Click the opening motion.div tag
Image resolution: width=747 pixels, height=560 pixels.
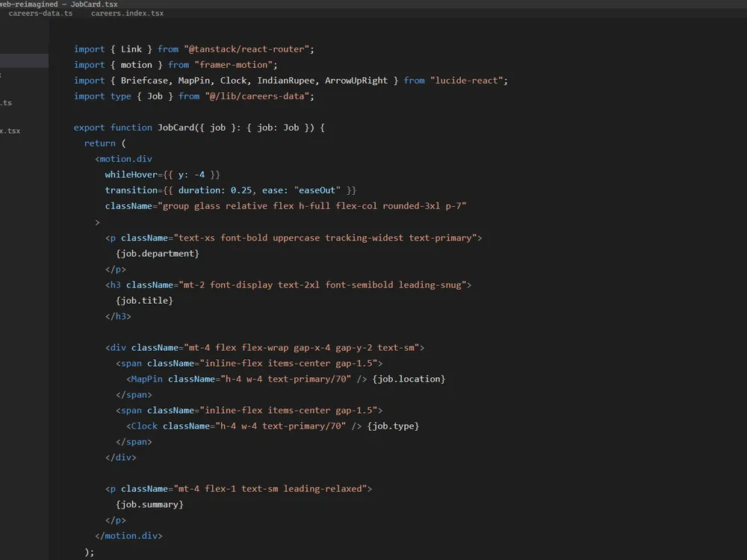(x=123, y=159)
